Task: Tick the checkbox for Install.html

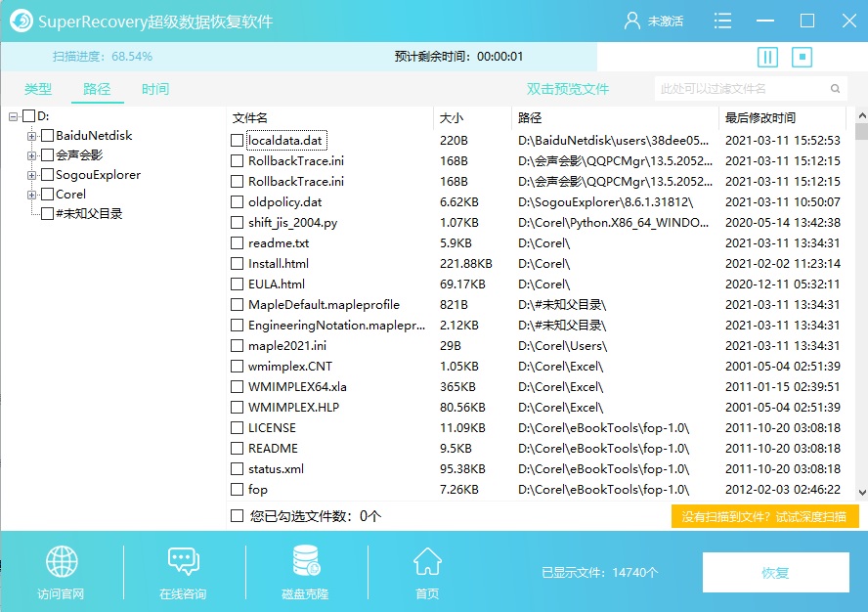Action: pyautogui.click(x=237, y=264)
